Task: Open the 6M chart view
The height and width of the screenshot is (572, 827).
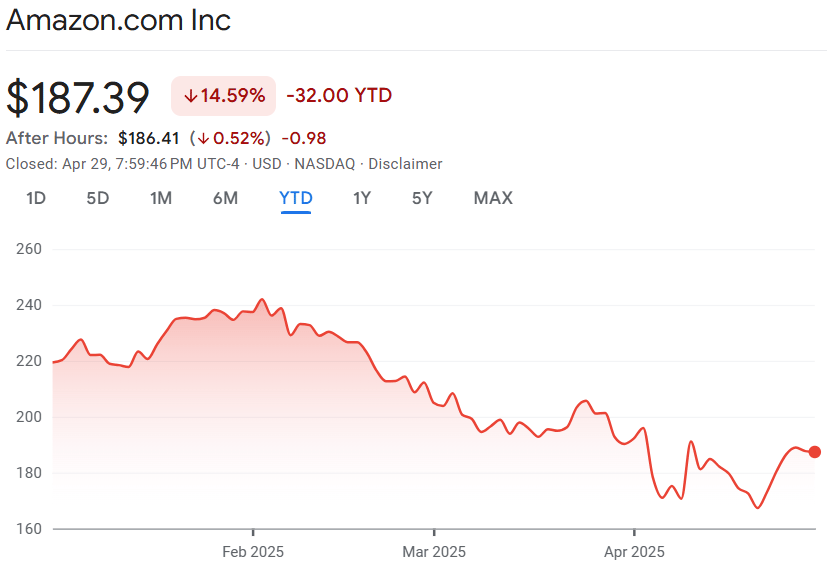Action: point(225,198)
